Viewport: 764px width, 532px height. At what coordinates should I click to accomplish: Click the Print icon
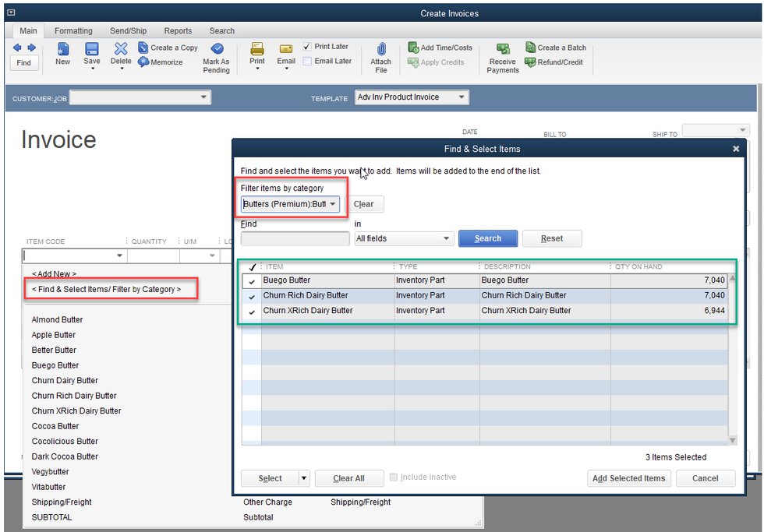pos(257,48)
